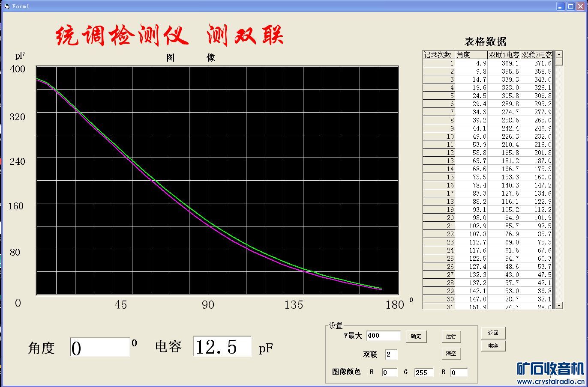Click the table scrollbar up arrow
588x387 pixels.
click(559, 54)
